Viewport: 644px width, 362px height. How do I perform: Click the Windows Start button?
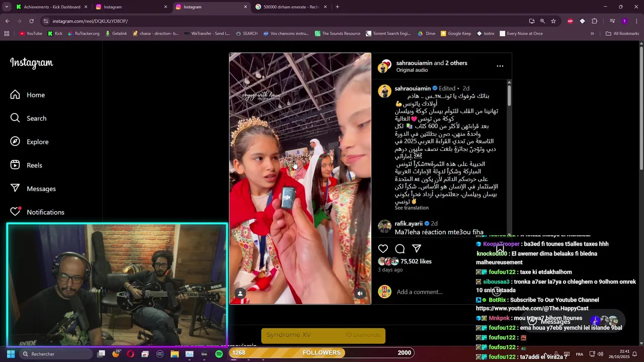pos(11,354)
